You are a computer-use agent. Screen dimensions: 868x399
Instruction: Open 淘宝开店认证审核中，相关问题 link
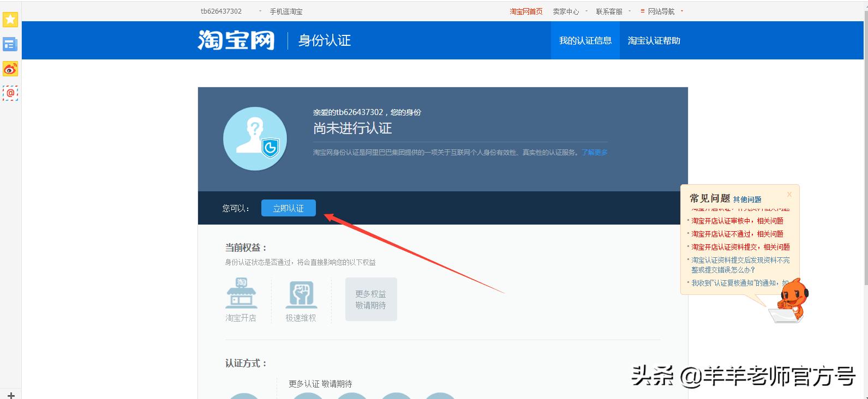(737, 221)
